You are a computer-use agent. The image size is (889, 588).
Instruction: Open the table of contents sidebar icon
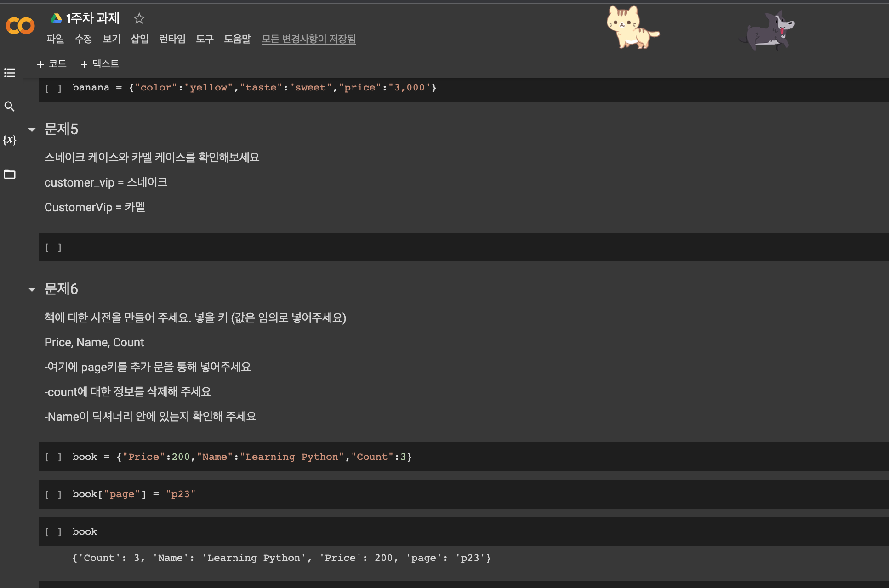pos(10,73)
